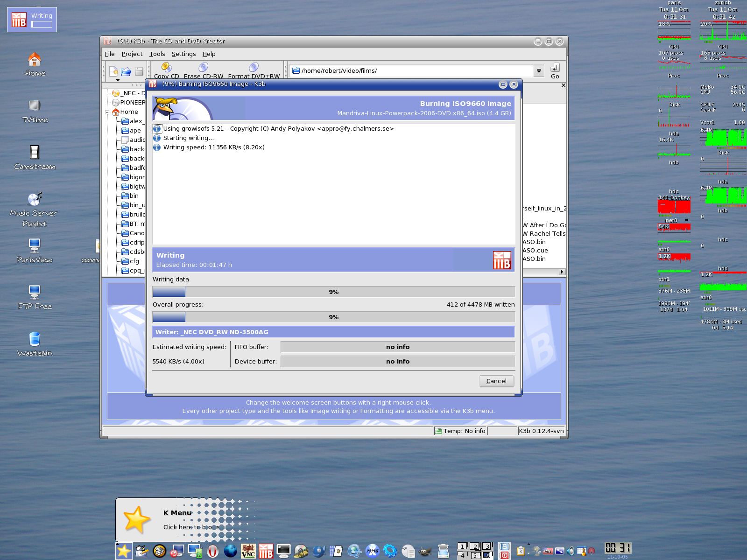747x560 pixels.
Task: Click the Overall progress bar
Action: tap(334, 317)
